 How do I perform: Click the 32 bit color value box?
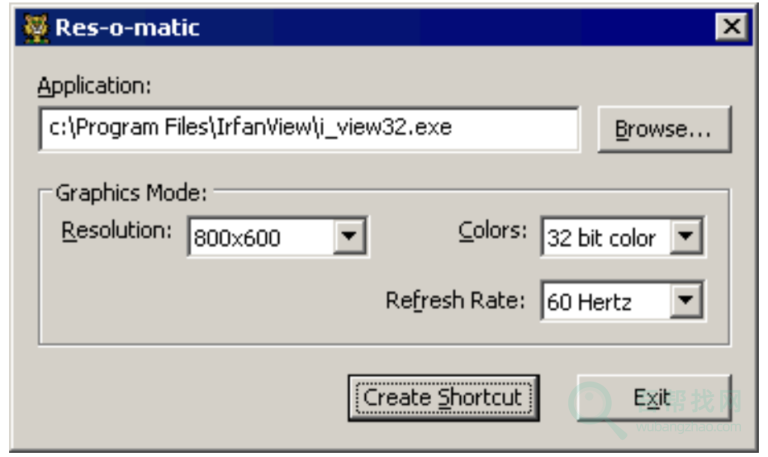click(x=604, y=238)
